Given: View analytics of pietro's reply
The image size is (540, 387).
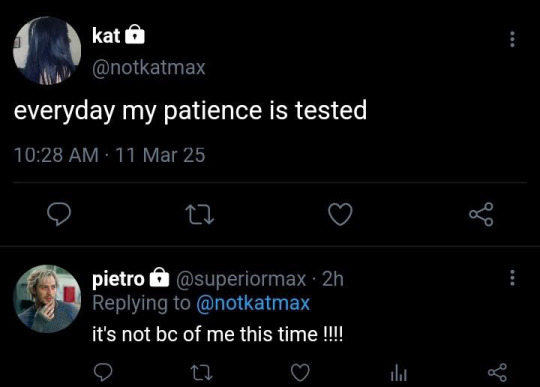Looking at the screenshot, I should click(x=399, y=373).
